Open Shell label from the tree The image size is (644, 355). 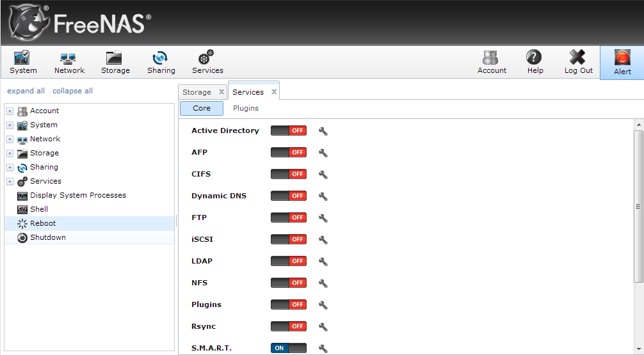[x=39, y=209]
